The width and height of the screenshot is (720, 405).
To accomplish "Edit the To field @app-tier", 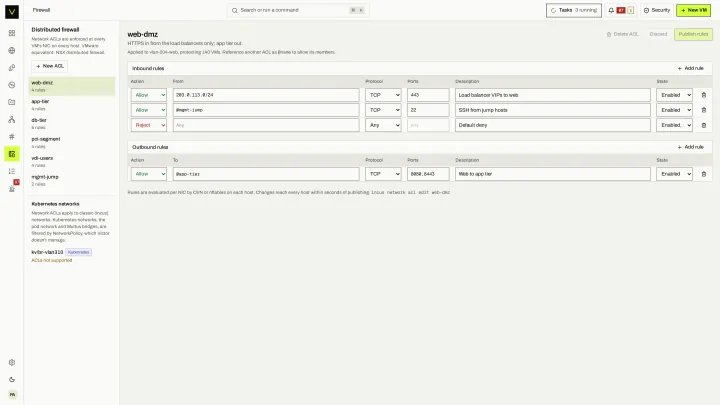I will (266, 174).
